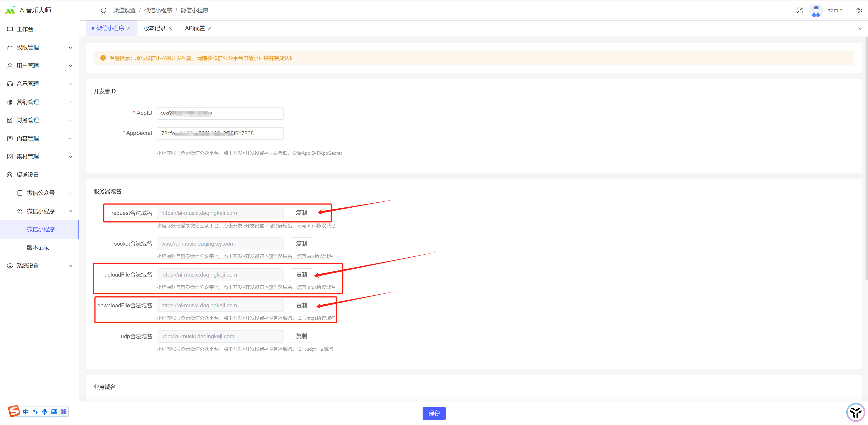
Task: Click the 系统设置 gear icon
Action: point(10,266)
